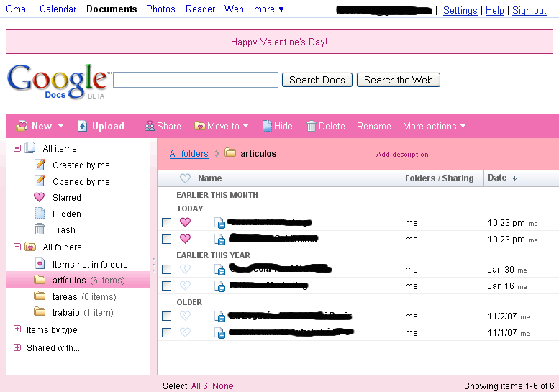The height and width of the screenshot is (392, 559).
Task: Click the None selection link
Action: tap(223, 386)
